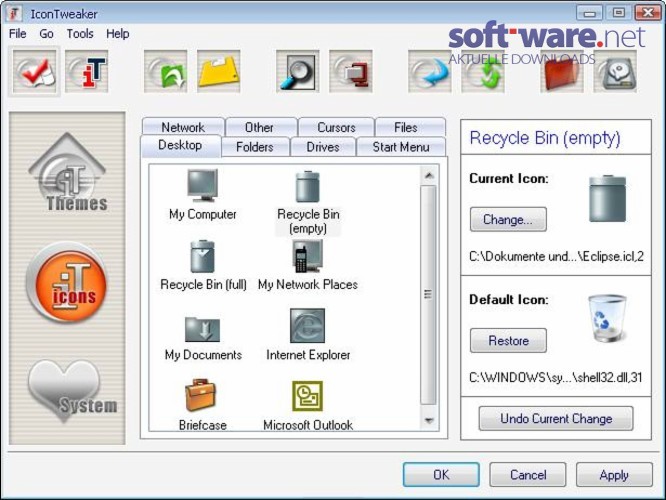
Task: Open the Help menu
Action: click(x=118, y=34)
